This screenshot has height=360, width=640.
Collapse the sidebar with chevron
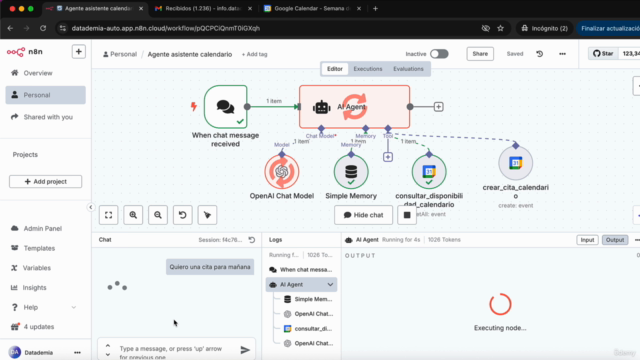[91, 207]
